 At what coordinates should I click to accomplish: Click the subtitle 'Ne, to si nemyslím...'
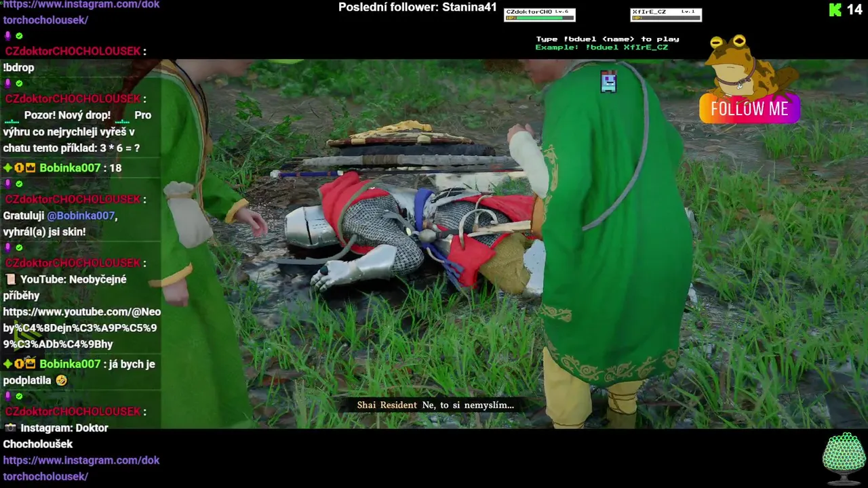[468, 405]
